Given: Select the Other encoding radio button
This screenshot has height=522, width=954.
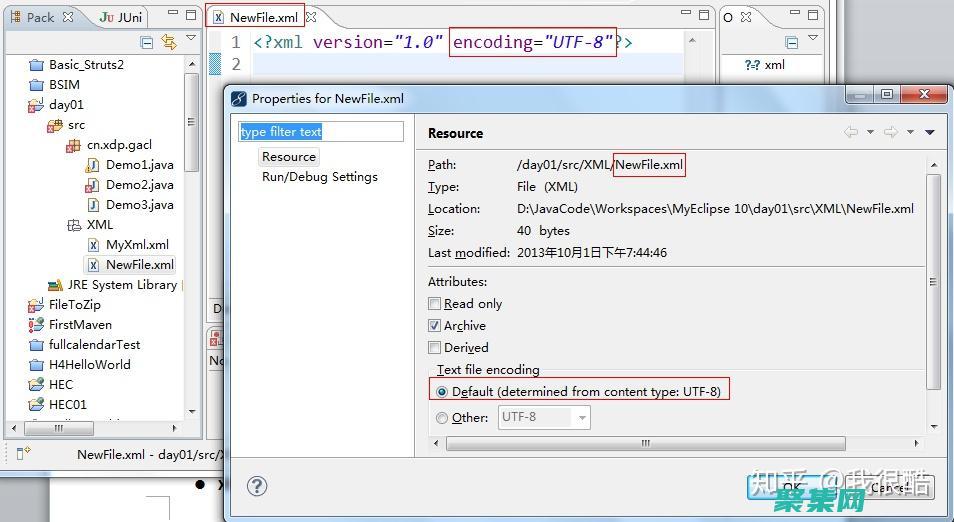Looking at the screenshot, I should pos(442,418).
